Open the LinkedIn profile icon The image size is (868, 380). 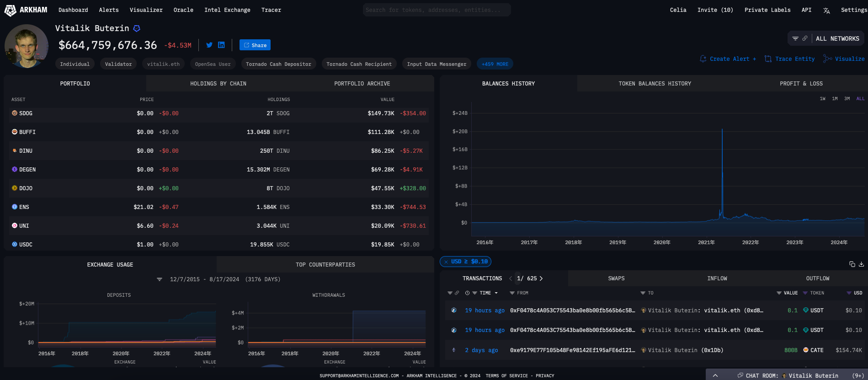221,45
